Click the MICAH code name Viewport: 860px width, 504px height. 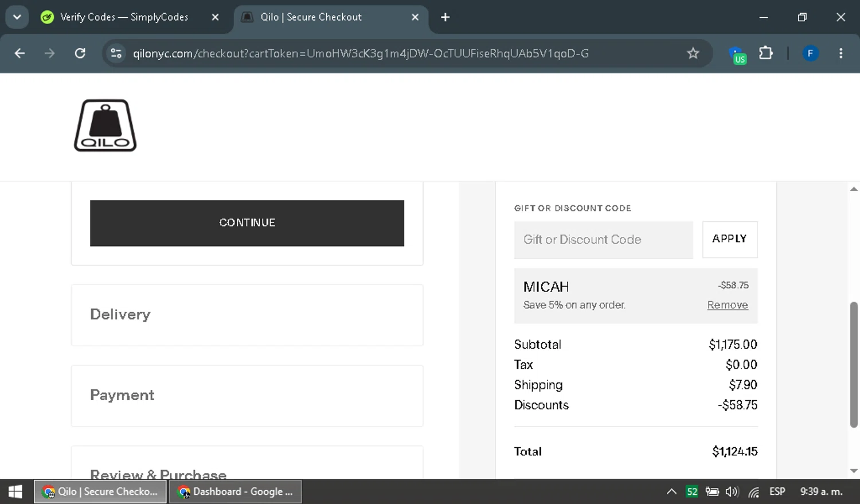[x=546, y=287]
